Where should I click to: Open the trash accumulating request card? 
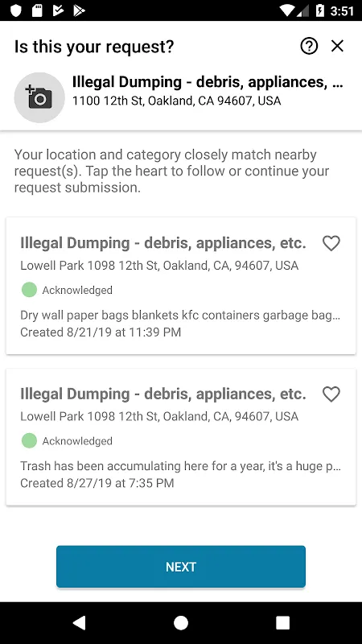(181, 437)
